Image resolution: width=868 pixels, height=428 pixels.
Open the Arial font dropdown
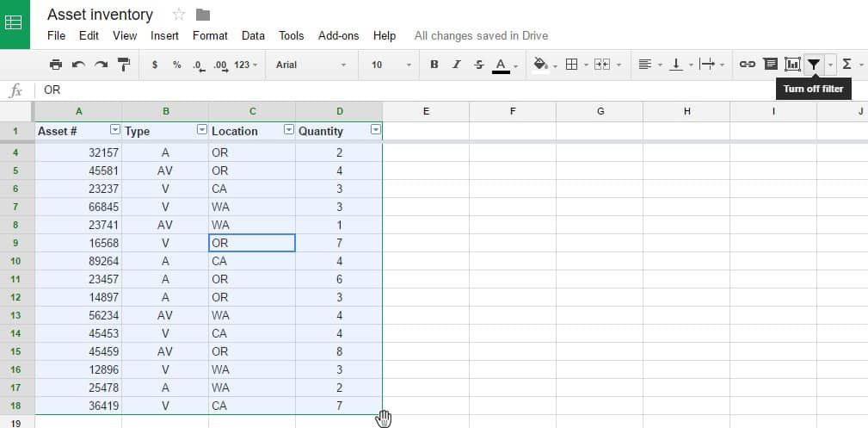311,65
